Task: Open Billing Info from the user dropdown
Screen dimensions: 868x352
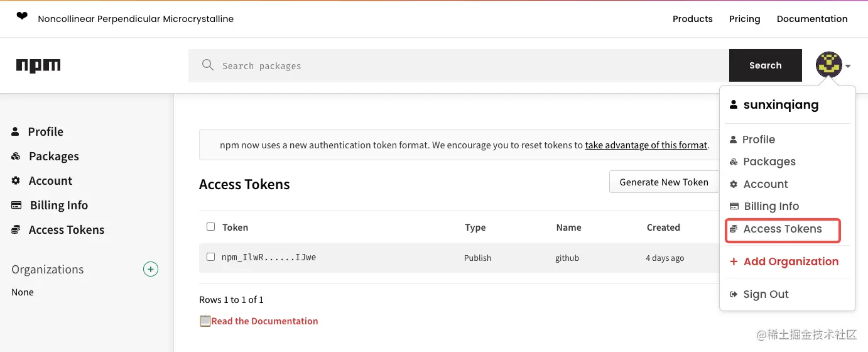Action: tap(771, 206)
